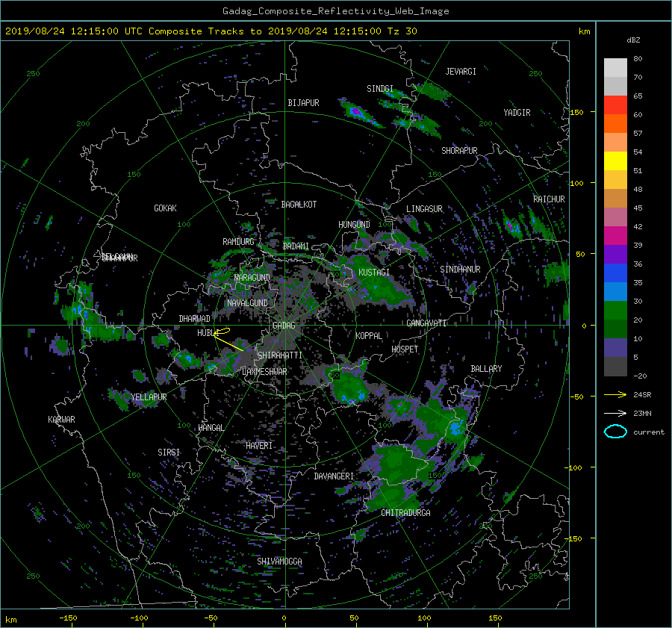Viewport: 672px width, 628px height.
Task: Pick the light blue 30 dBZ swatch
Action: [615, 291]
